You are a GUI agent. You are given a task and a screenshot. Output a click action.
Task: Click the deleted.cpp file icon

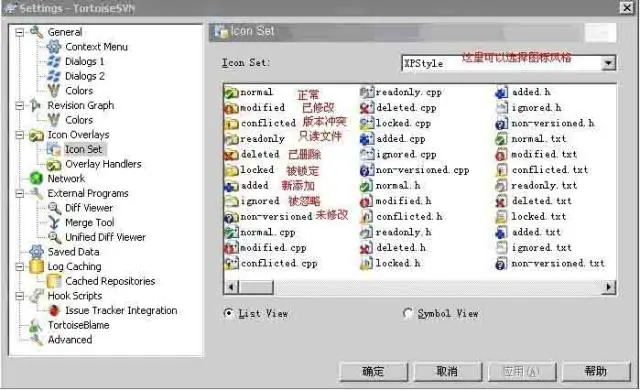click(367, 108)
